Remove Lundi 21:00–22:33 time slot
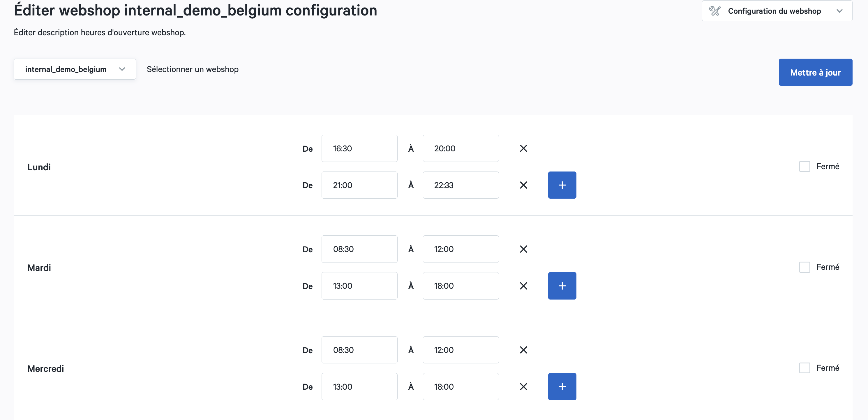868x420 pixels. click(x=523, y=185)
